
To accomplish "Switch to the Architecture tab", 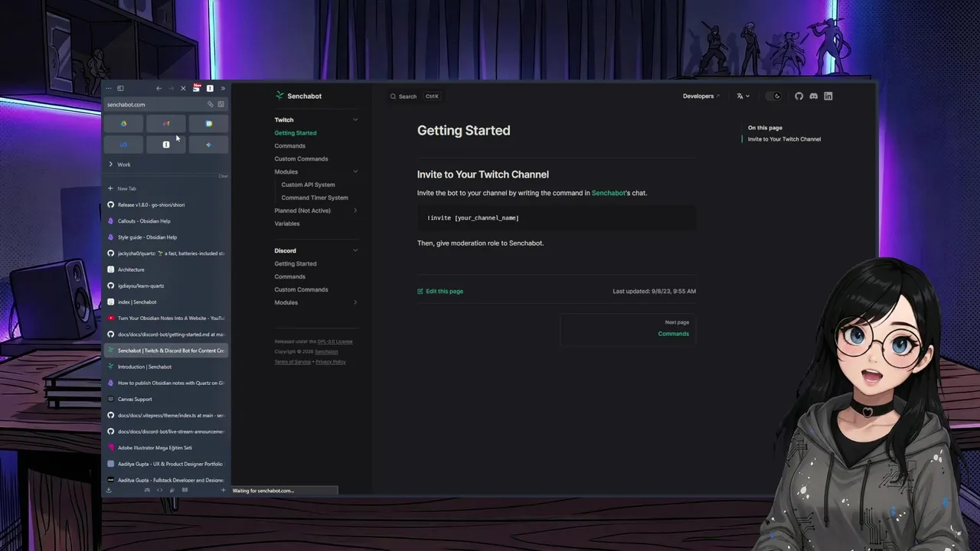I will 166,269.
